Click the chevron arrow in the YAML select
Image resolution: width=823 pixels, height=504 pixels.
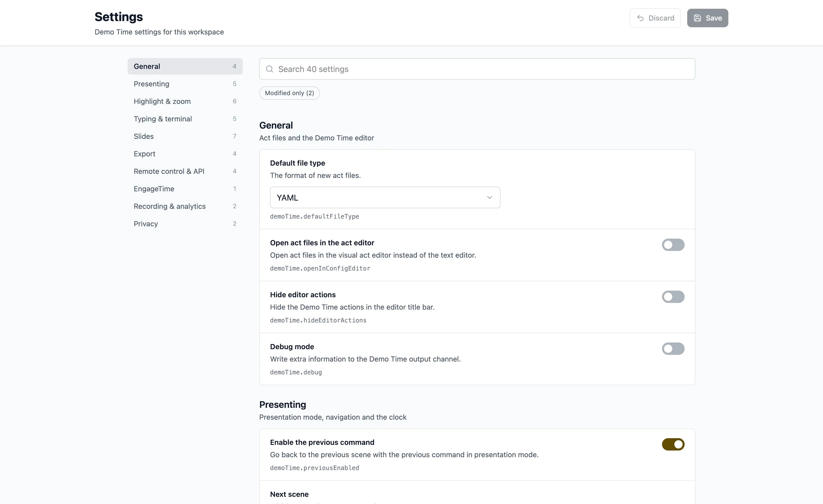click(x=489, y=197)
